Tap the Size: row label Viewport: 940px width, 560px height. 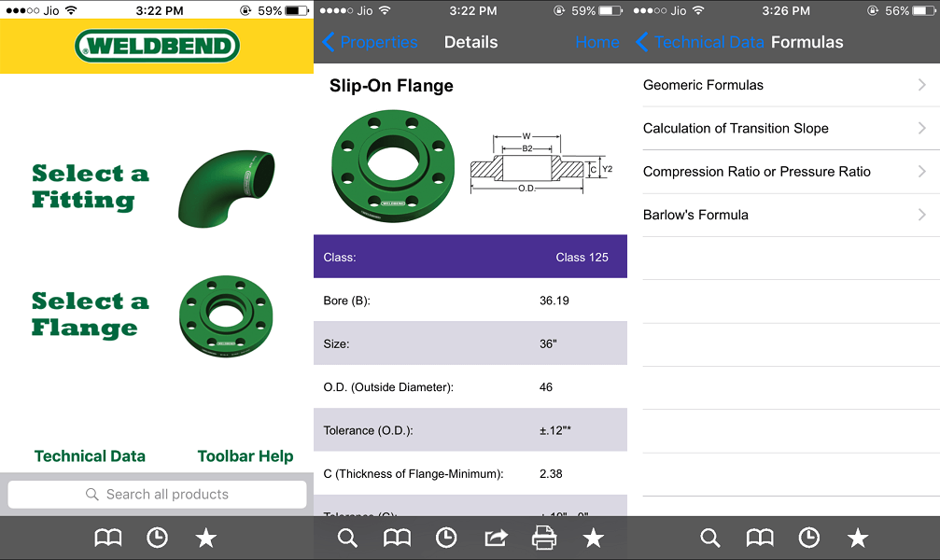pyautogui.click(x=336, y=344)
